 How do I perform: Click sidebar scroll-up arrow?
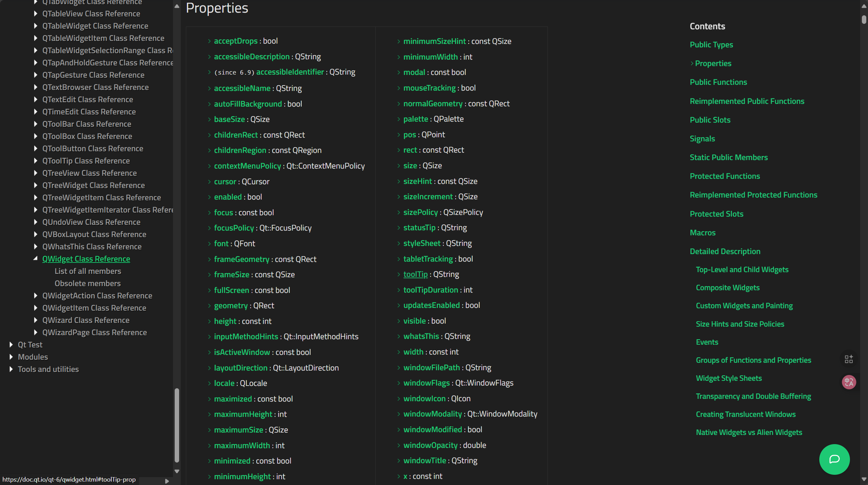pos(177,6)
